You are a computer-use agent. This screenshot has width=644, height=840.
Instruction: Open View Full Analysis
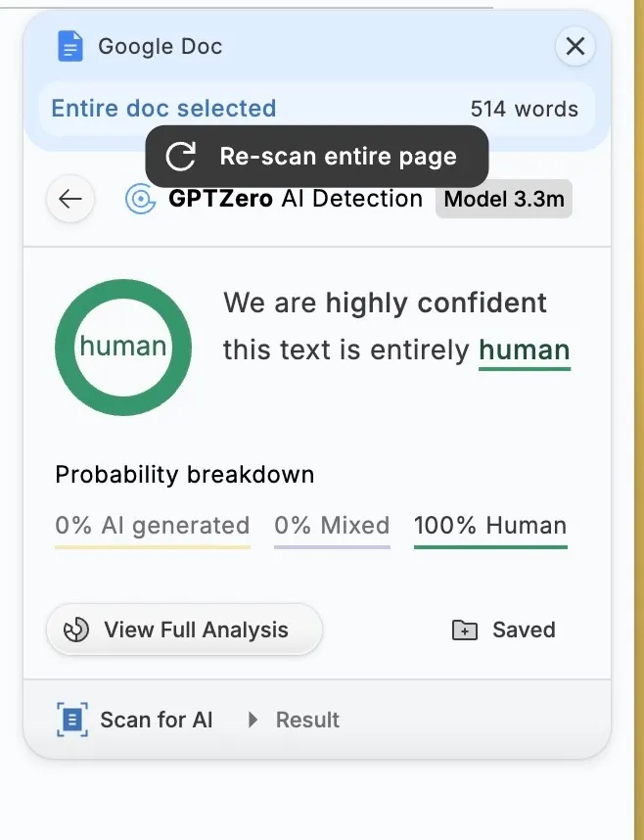pos(184,630)
